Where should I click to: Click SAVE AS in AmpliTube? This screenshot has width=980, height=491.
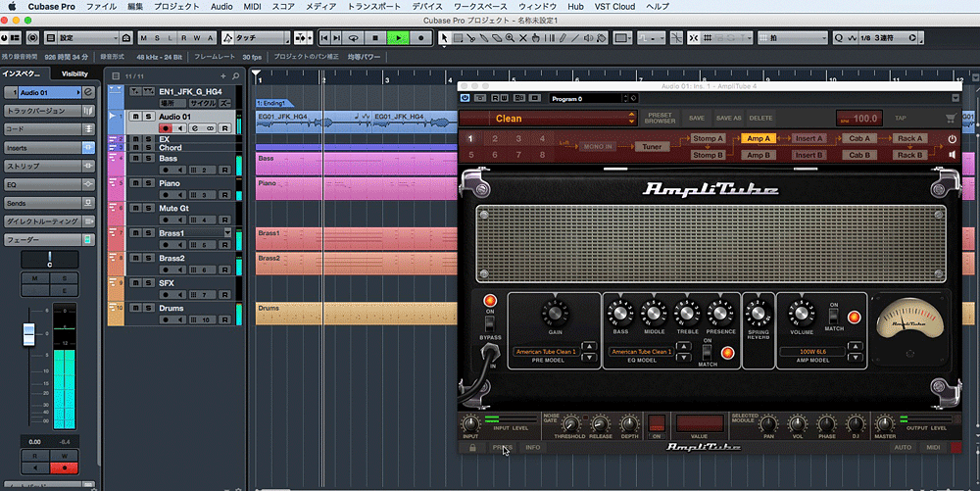point(729,118)
